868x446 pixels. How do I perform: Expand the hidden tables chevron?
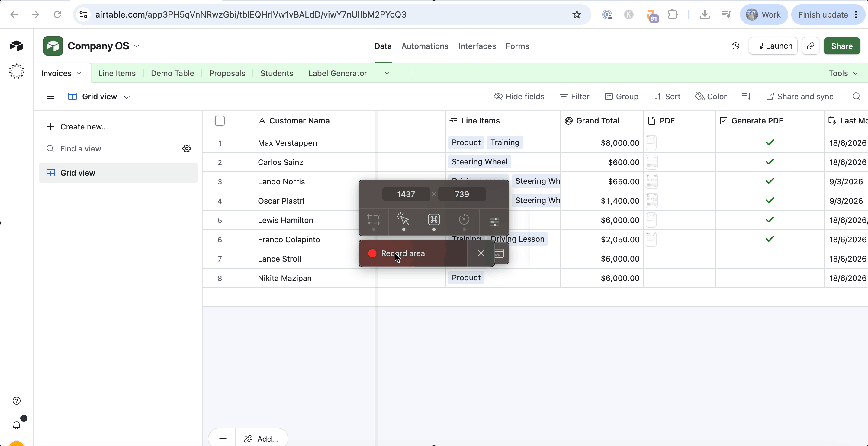[x=387, y=73]
